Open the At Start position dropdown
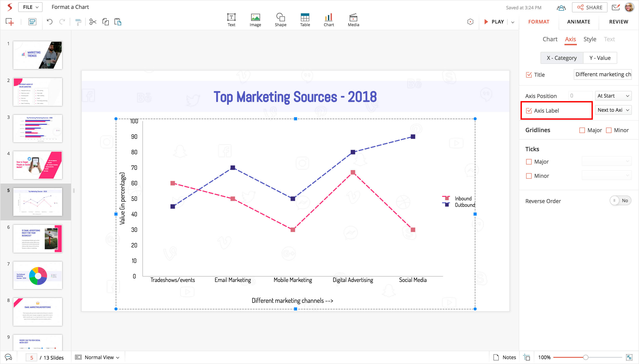This screenshot has width=639, height=364. pos(613,96)
